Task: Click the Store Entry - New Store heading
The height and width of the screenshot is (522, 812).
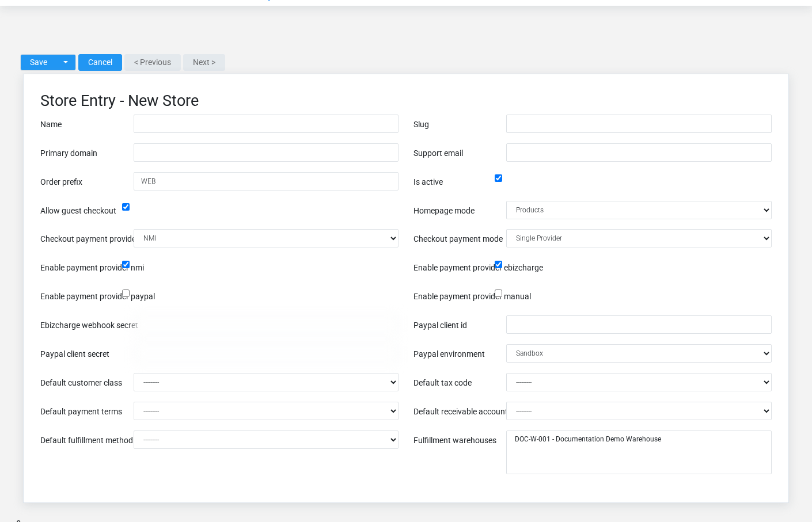Action: coord(119,101)
